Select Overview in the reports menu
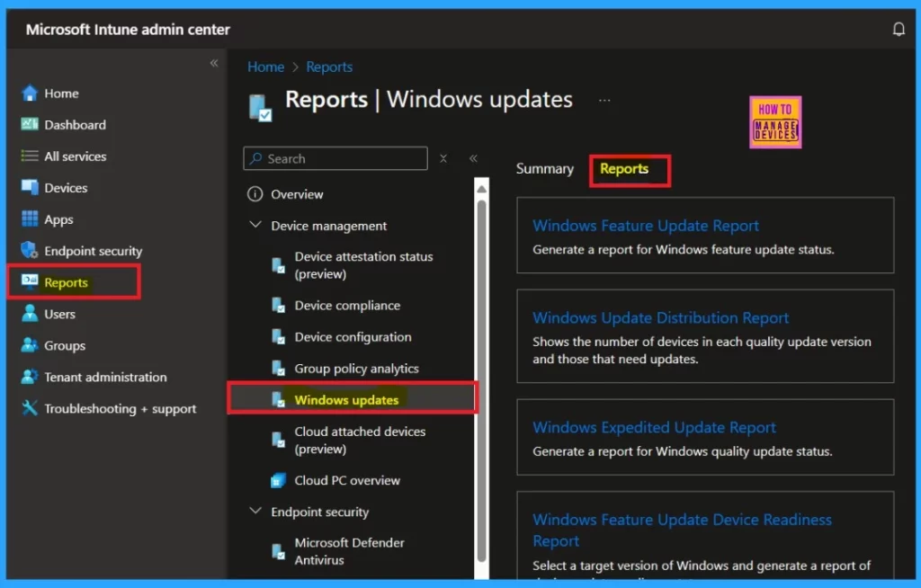Screen dimensions: 921x588 point(297,194)
